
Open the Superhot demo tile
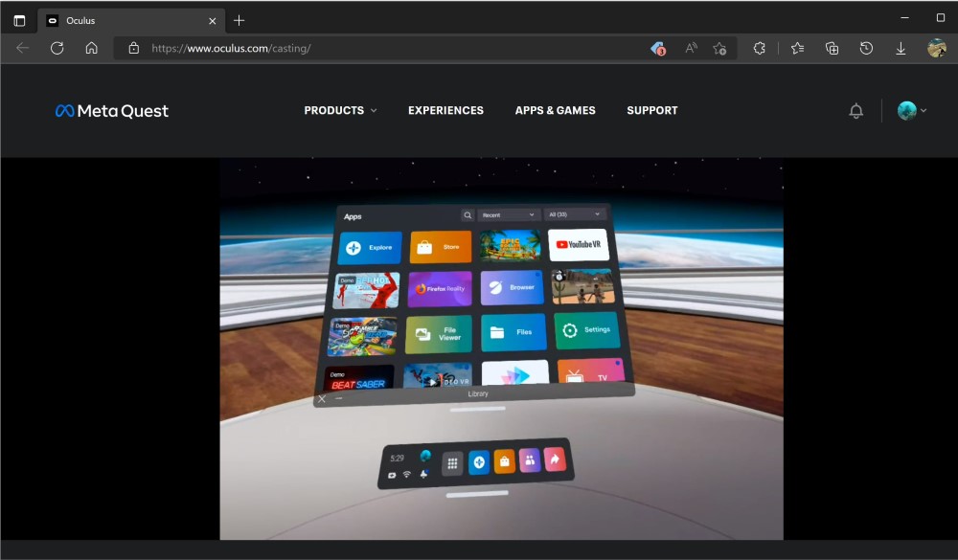pyautogui.click(x=367, y=290)
